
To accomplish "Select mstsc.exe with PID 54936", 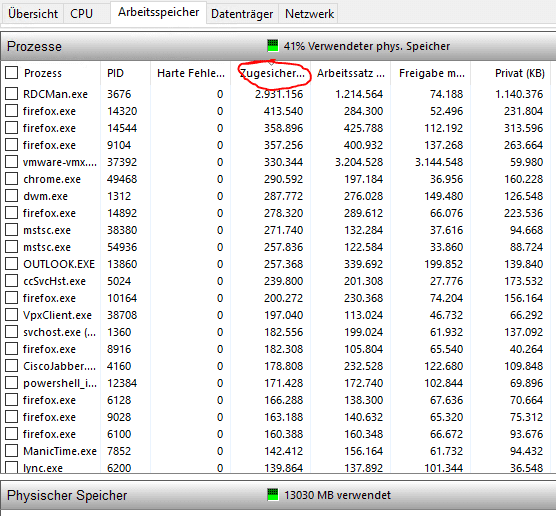I will (47, 247).
